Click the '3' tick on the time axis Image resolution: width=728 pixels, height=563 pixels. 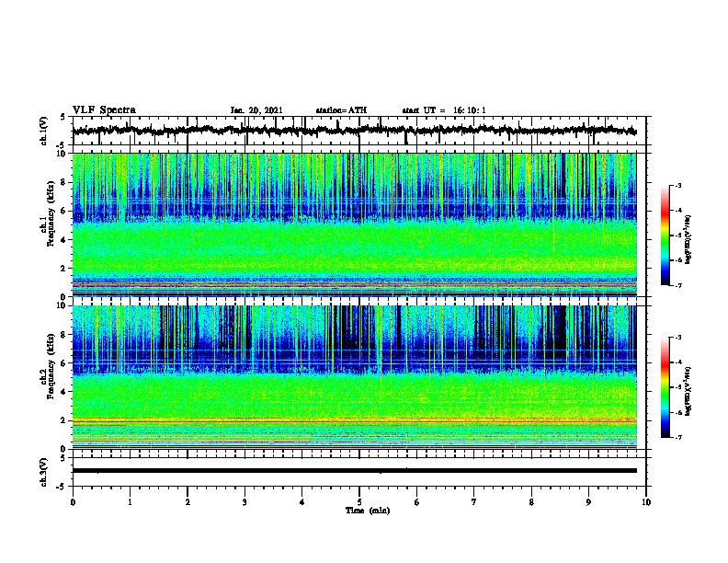[x=245, y=502]
